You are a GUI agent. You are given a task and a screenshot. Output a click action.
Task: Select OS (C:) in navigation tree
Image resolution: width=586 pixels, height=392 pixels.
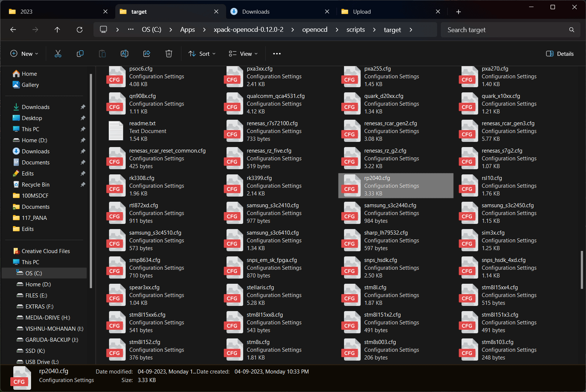tap(44, 273)
